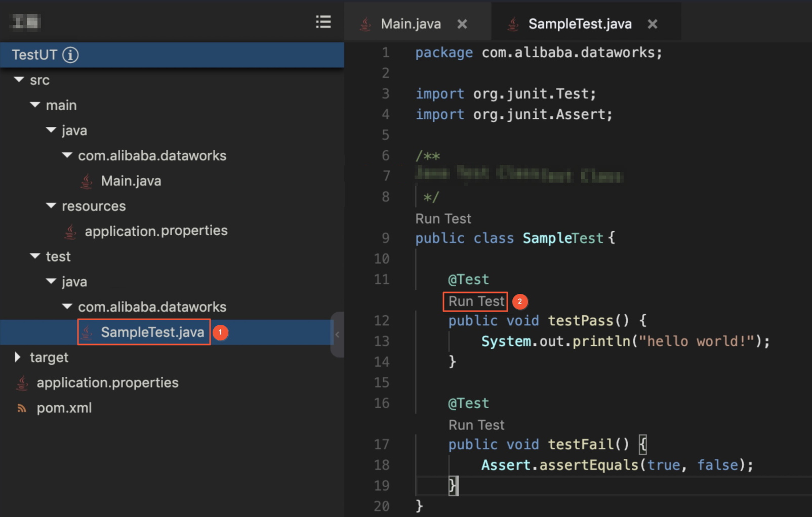Screen dimensions: 812x517
Task: Select the SampleTest.java editor tab
Action: [580, 24]
